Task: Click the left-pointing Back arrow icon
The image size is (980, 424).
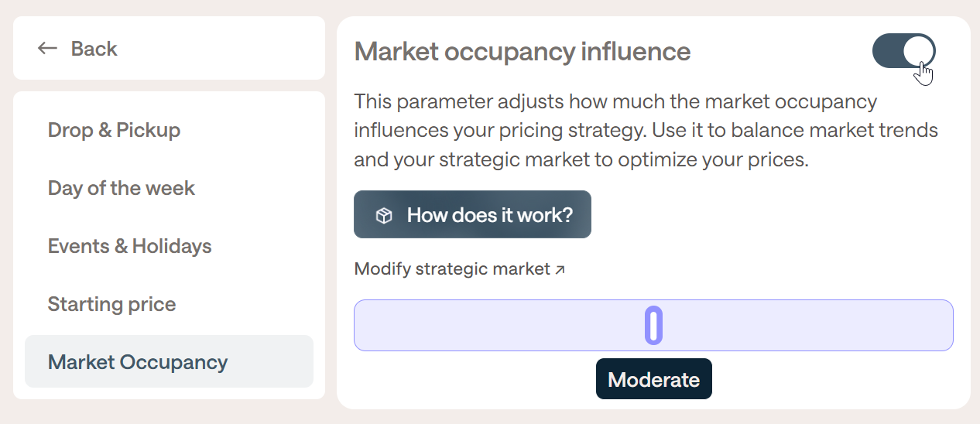Action: click(48, 49)
